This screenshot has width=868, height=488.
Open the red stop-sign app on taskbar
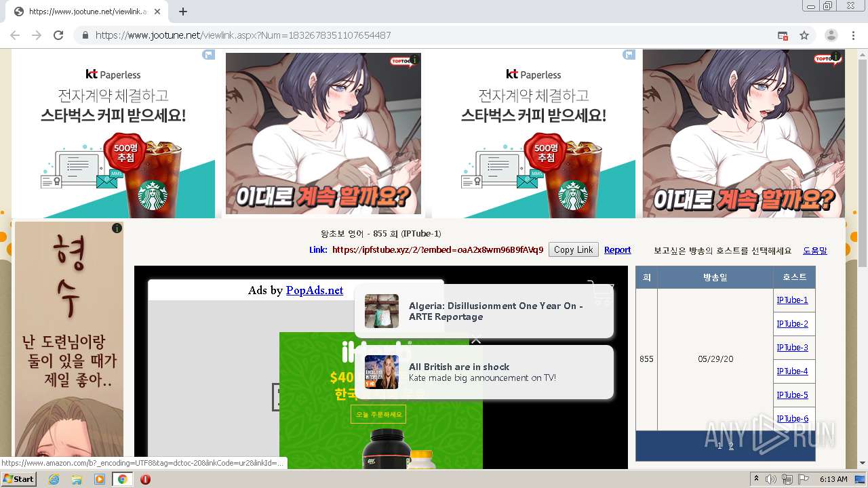click(x=145, y=479)
